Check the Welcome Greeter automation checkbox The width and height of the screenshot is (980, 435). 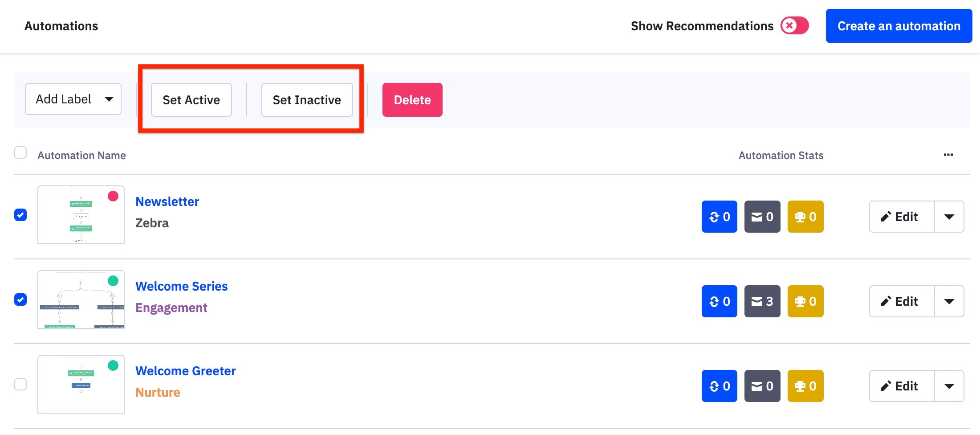pos(20,384)
